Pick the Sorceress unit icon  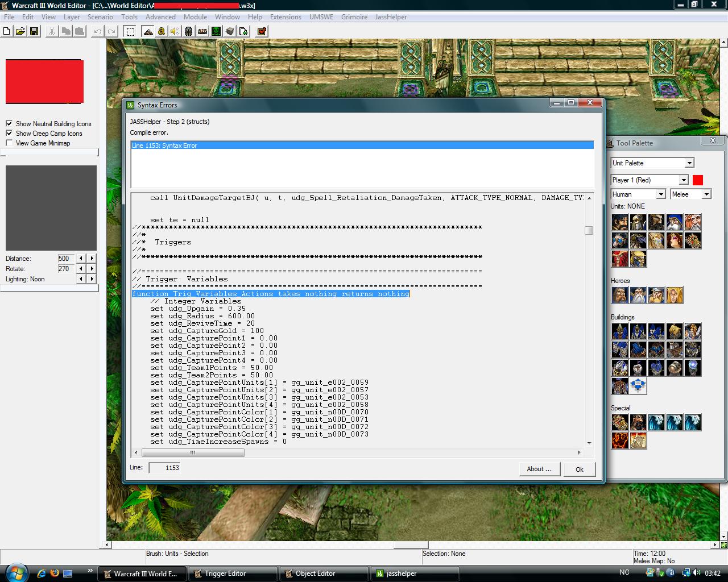tap(675, 240)
